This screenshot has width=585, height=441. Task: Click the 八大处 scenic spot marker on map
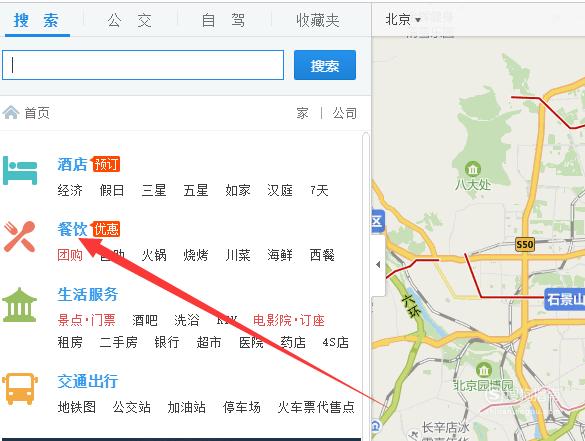[473, 169]
